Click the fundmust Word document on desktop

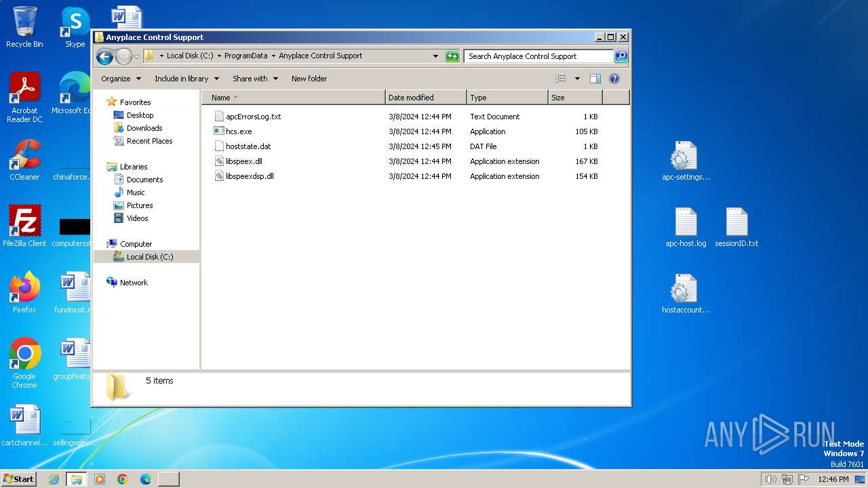coord(75,293)
